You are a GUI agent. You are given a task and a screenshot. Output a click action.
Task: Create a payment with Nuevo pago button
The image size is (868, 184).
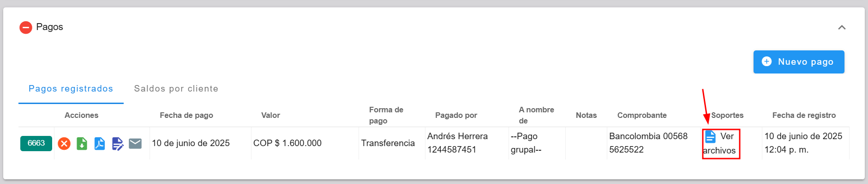point(799,62)
